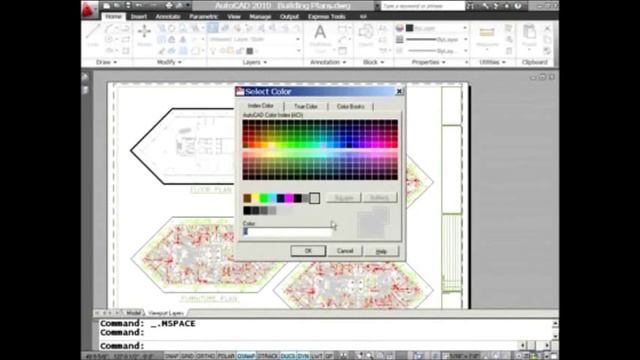Switch to the Insert ribbon tab
This screenshot has height=360, width=640.
click(139, 17)
